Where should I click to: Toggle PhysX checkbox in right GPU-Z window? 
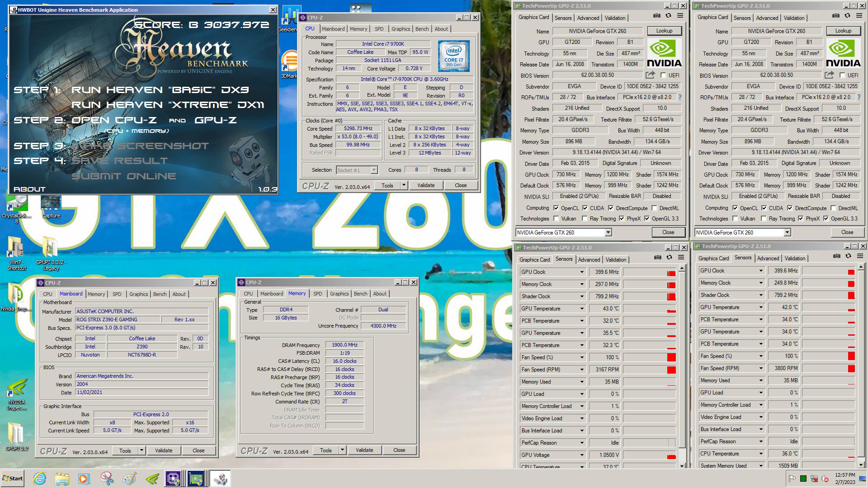point(801,219)
